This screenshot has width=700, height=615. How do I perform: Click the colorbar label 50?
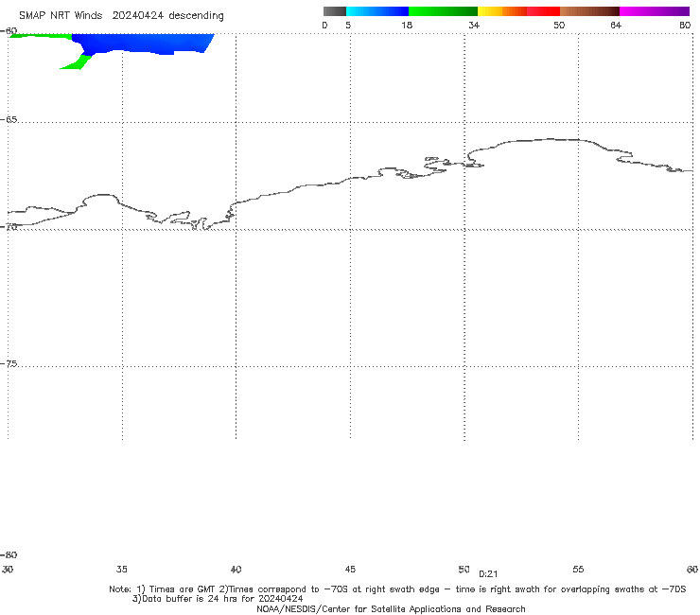point(559,25)
